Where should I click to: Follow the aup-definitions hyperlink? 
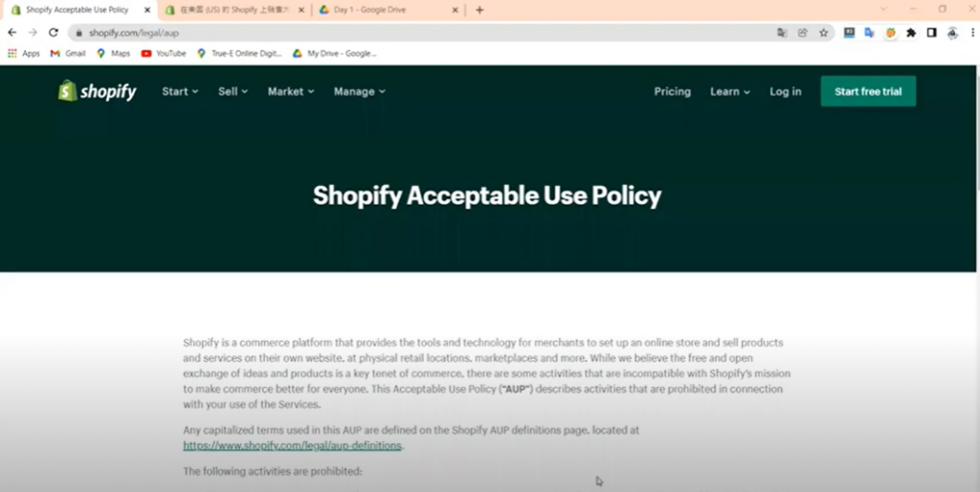pos(293,446)
